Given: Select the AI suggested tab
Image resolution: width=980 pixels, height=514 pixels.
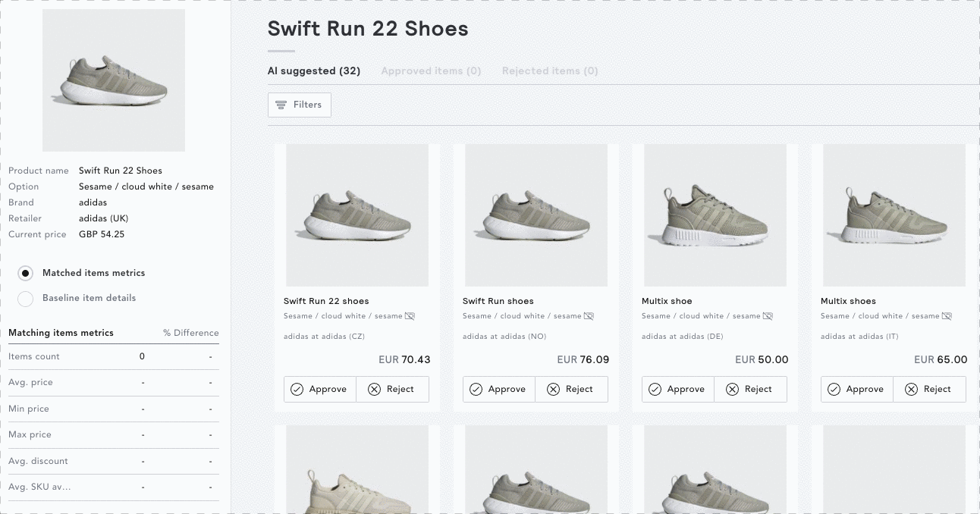Looking at the screenshot, I should (x=314, y=71).
